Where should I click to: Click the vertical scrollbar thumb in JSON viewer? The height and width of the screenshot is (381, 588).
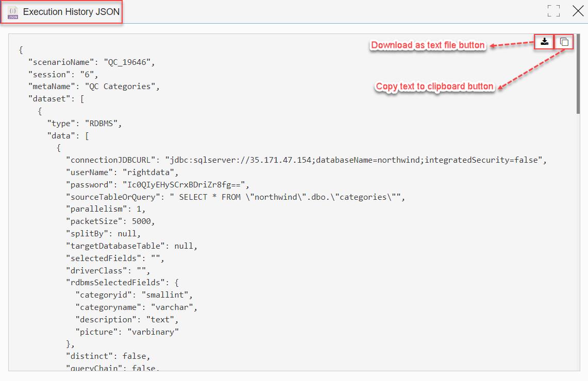point(578,74)
